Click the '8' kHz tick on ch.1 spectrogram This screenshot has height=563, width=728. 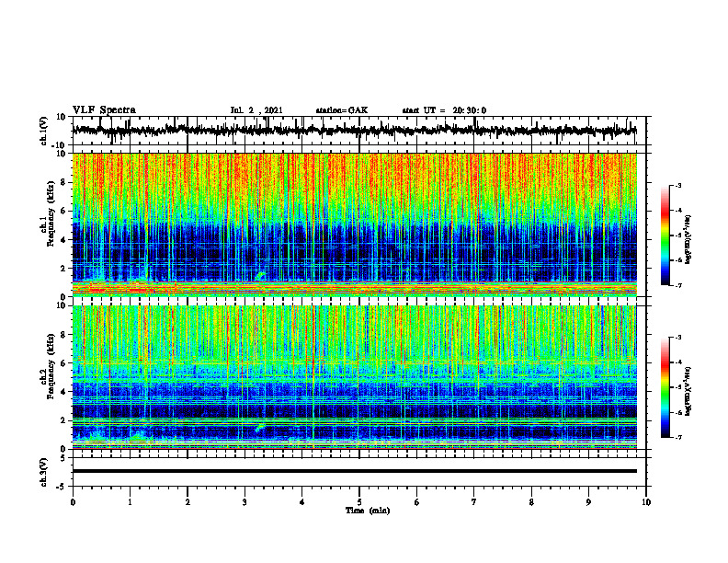(x=63, y=182)
